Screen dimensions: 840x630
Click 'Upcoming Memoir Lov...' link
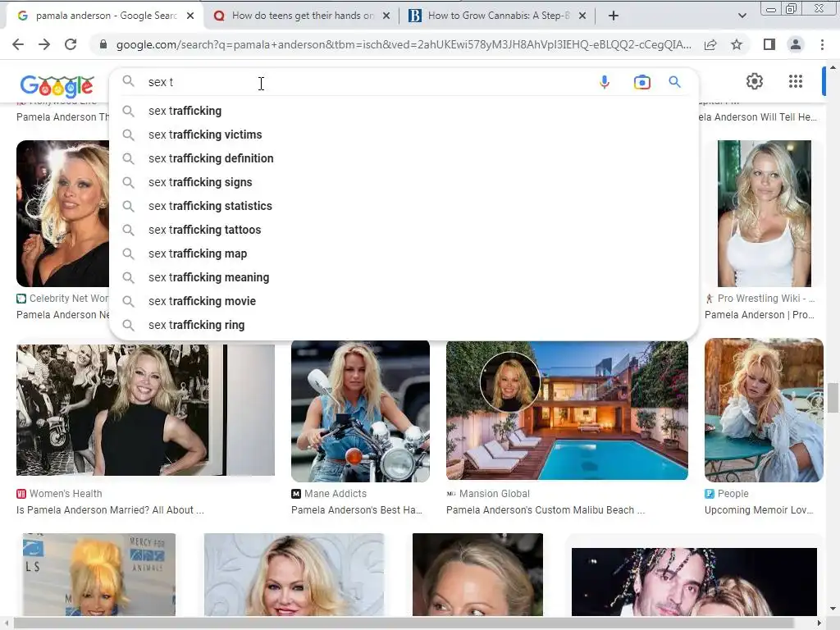point(759,510)
